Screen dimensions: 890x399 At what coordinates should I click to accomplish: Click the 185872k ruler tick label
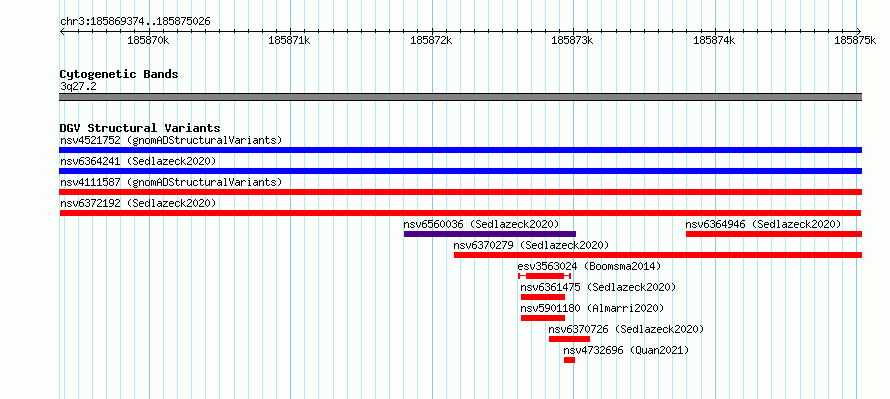coord(431,40)
